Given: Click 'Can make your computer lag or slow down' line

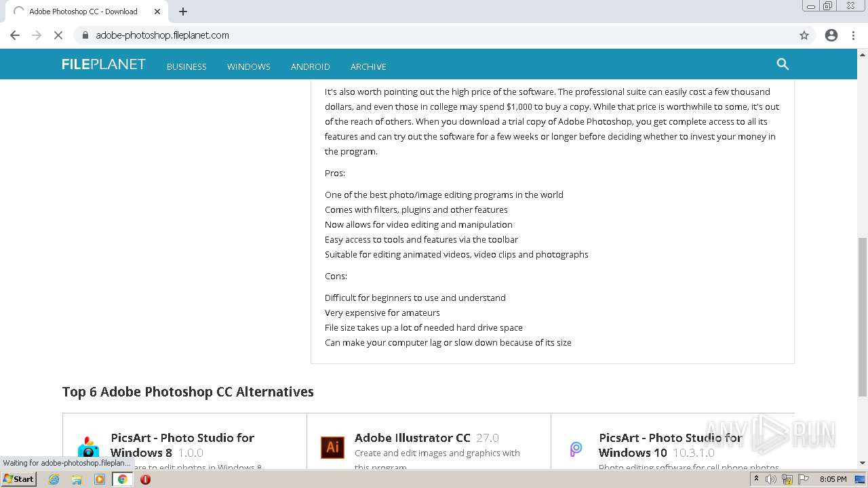Looking at the screenshot, I should [x=448, y=342].
